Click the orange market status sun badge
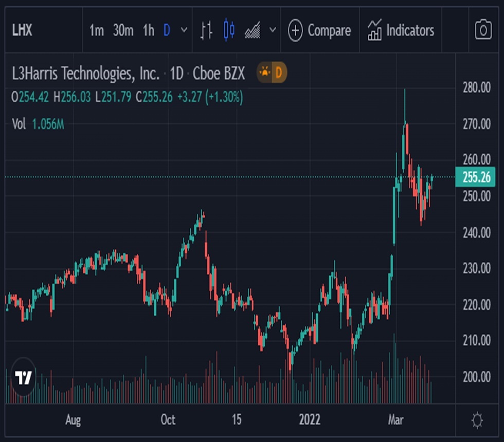 (264, 72)
